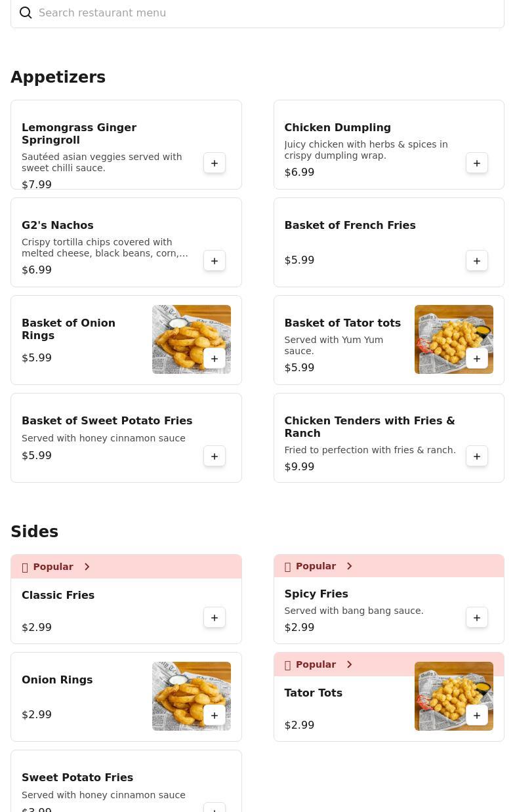
Task: Add Tator Tots side item
Action: tap(477, 716)
